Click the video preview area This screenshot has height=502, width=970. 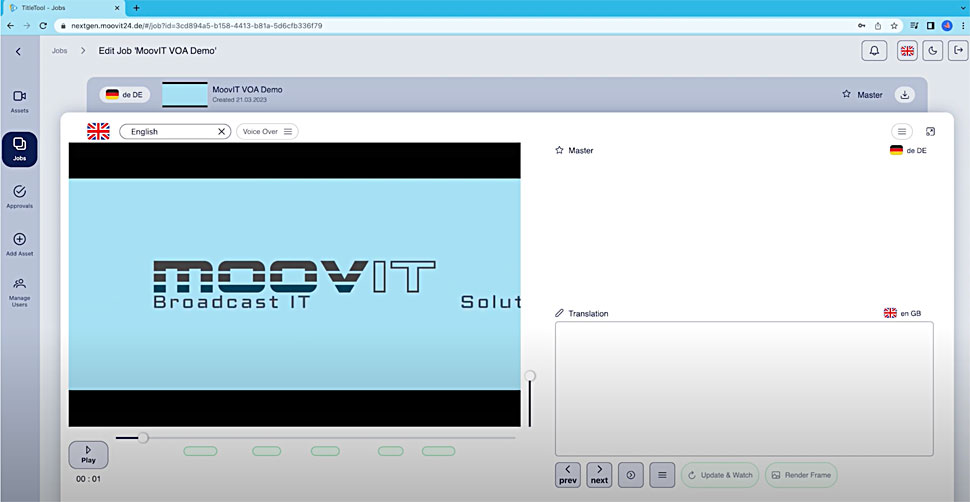(294, 285)
